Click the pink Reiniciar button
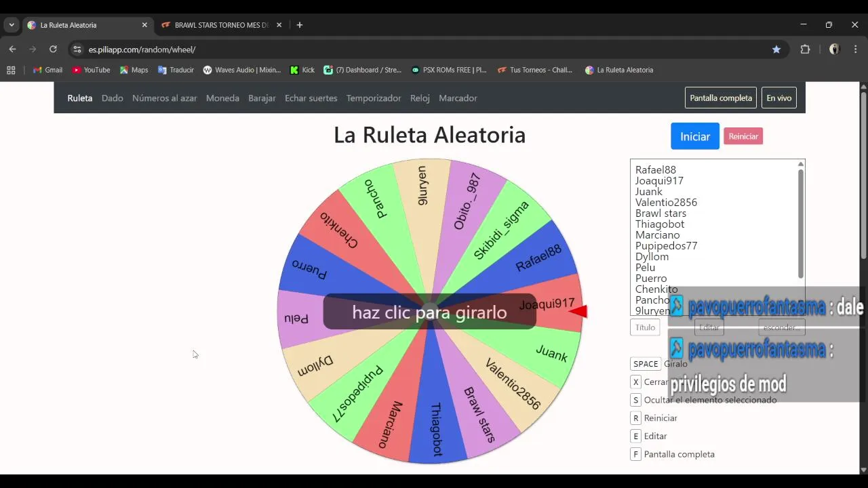The image size is (868, 488). (743, 136)
